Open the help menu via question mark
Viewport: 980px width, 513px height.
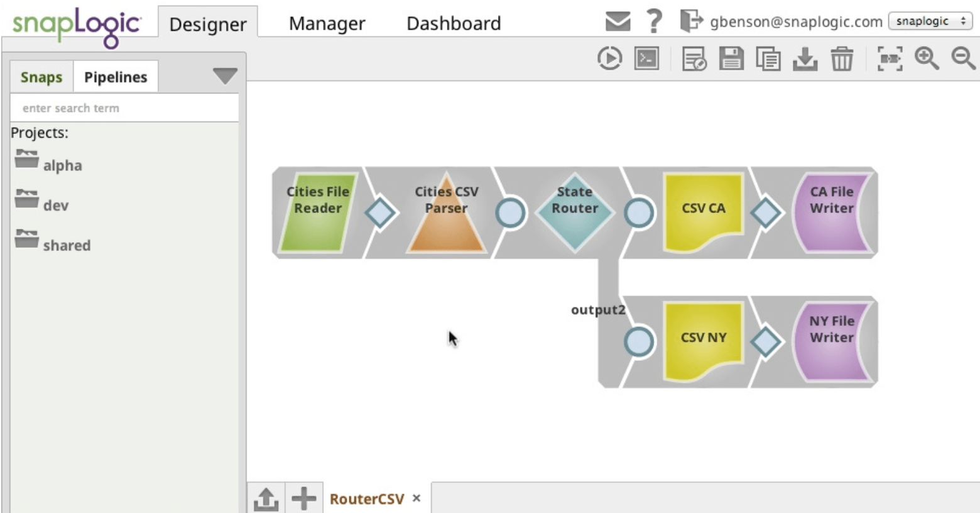(653, 21)
